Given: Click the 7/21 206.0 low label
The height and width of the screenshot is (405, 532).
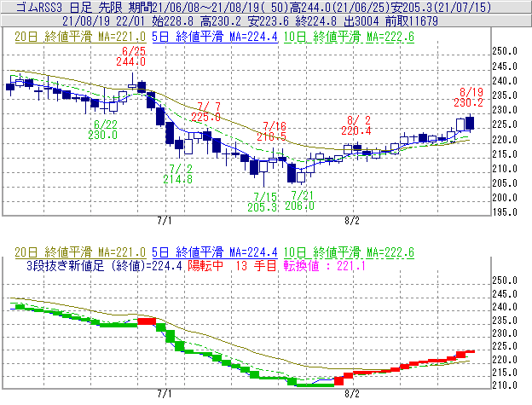Looking at the screenshot, I should point(299,200).
